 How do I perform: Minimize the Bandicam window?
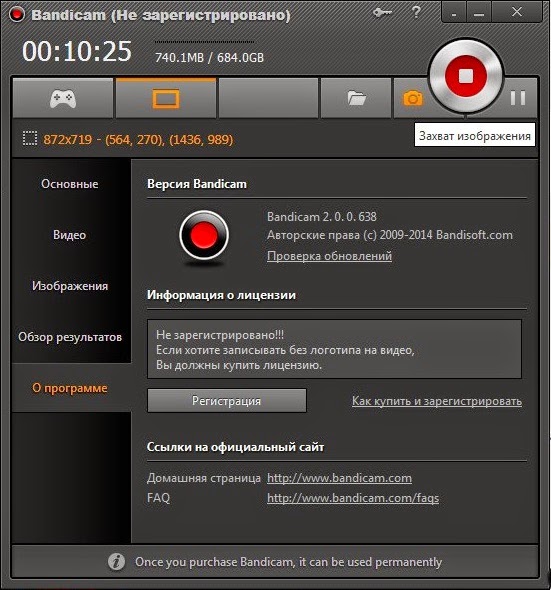479,13
